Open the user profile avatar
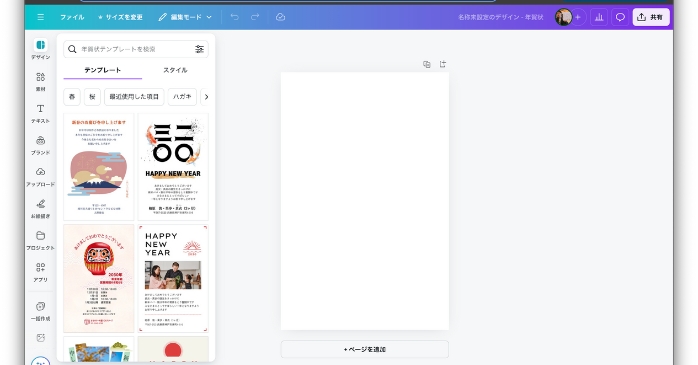The image size is (698, 365). pos(563,17)
